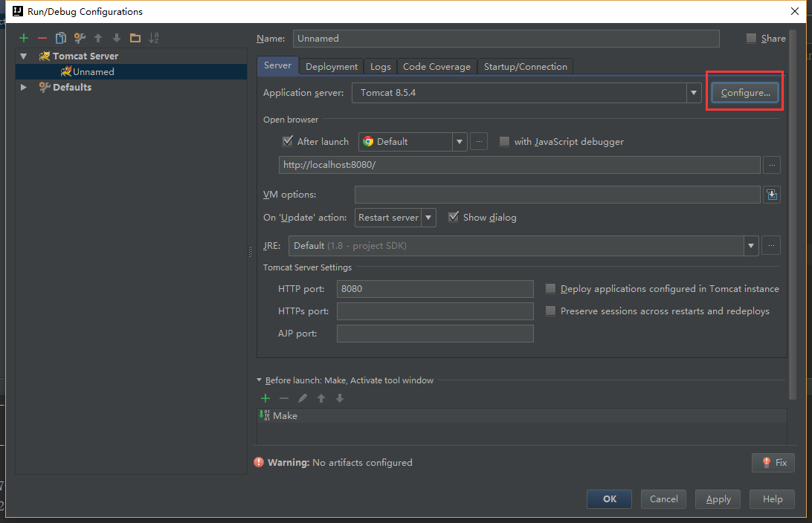Open the edit defaults wrench icon
Image resolution: width=812 pixels, height=523 pixels.
pyautogui.click(x=80, y=38)
